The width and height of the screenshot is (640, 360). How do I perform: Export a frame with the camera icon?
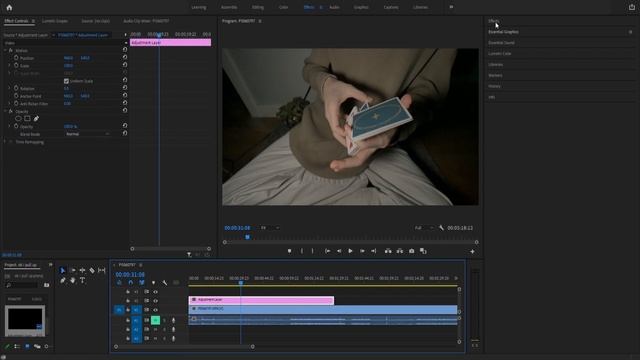click(x=411, y=251)
